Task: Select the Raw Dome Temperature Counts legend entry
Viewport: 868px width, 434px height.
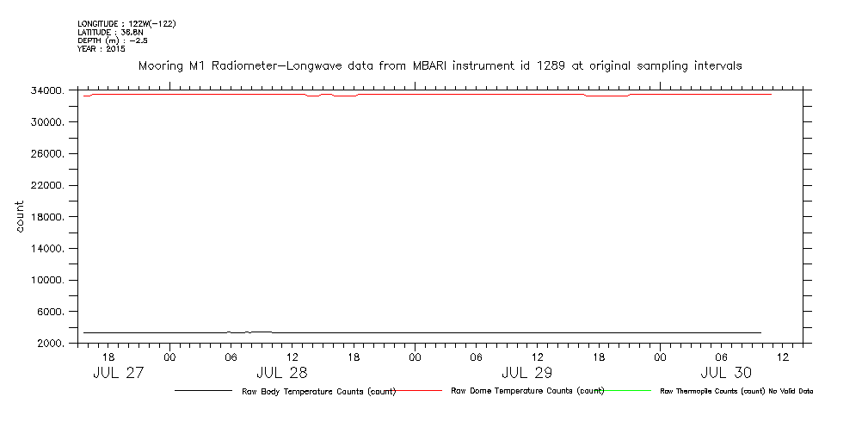Action: click(527, 391)
